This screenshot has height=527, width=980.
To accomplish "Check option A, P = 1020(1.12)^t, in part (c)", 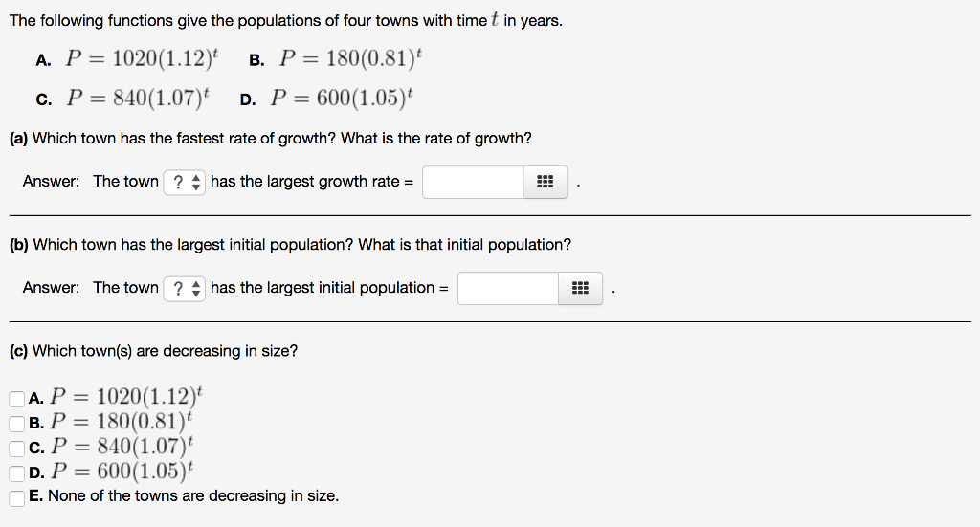I will [x=16, y=399].
